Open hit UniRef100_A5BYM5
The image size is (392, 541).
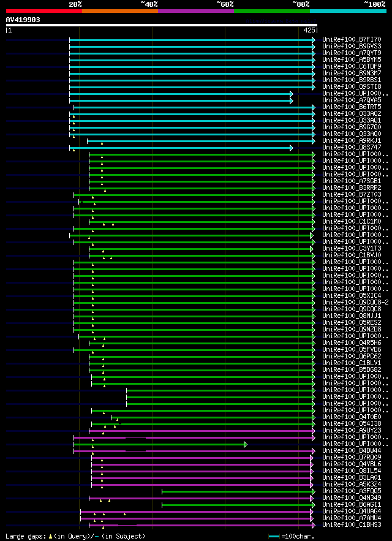[x=352, y=60]
